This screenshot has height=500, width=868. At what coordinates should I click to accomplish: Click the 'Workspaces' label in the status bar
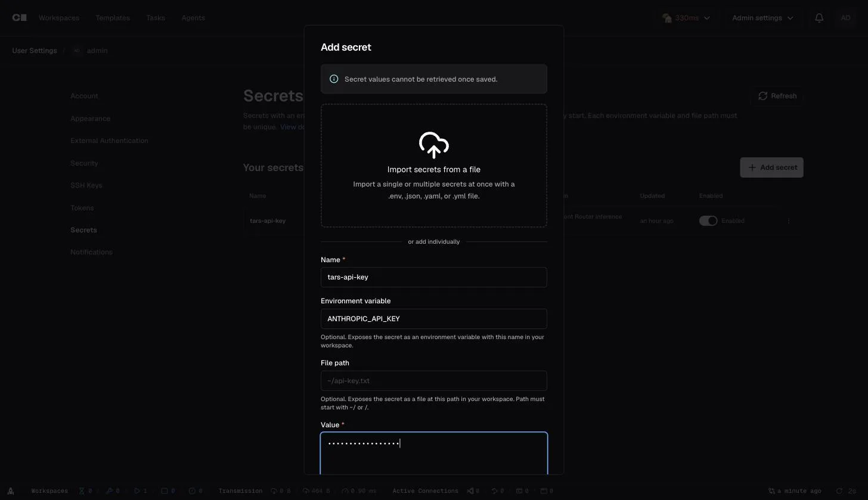49,491
